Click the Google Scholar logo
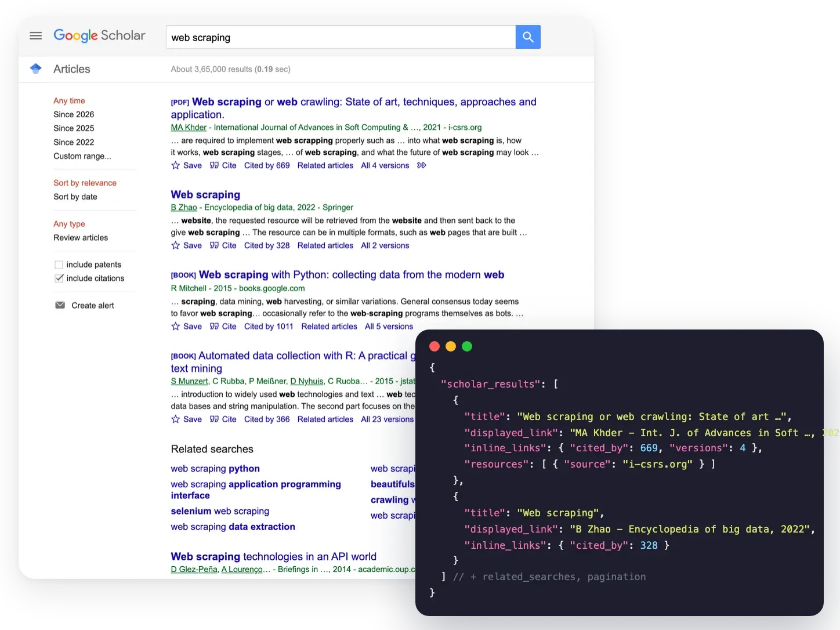 (99, 35)
